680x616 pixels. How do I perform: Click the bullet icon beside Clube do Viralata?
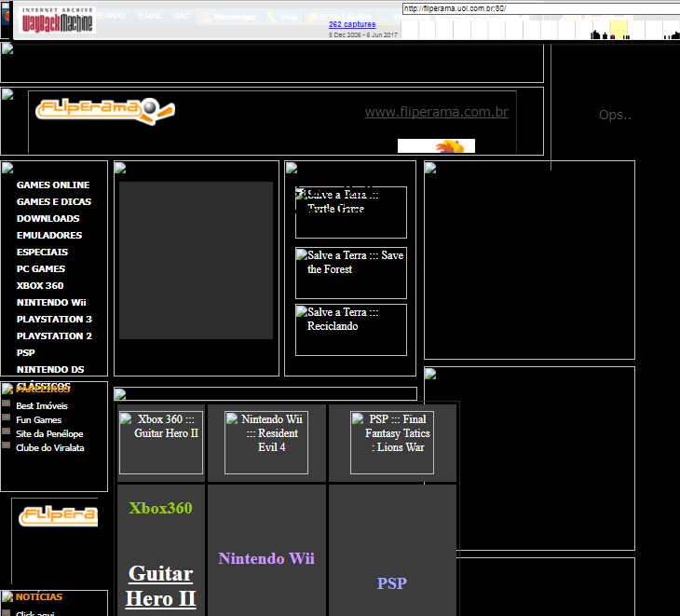(7, 445)
